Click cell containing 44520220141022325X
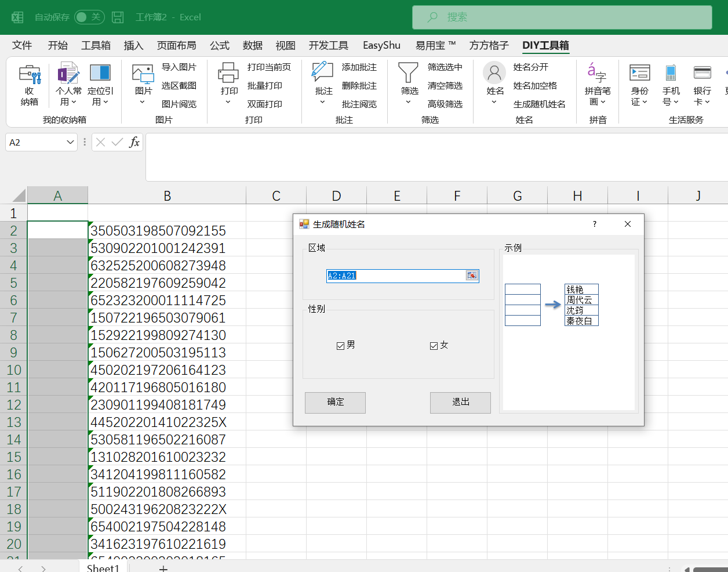The height and width of the screenshot is (572, 728). click(x=167, y=422)
